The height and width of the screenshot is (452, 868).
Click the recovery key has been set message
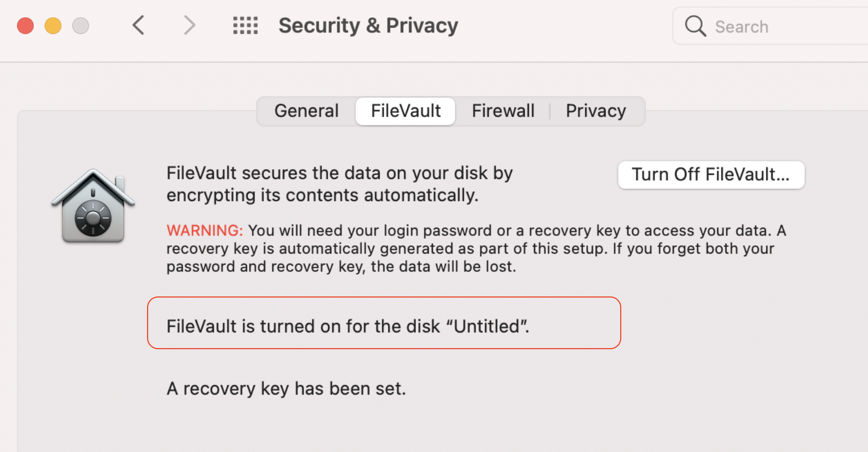(x=286, y=389)
